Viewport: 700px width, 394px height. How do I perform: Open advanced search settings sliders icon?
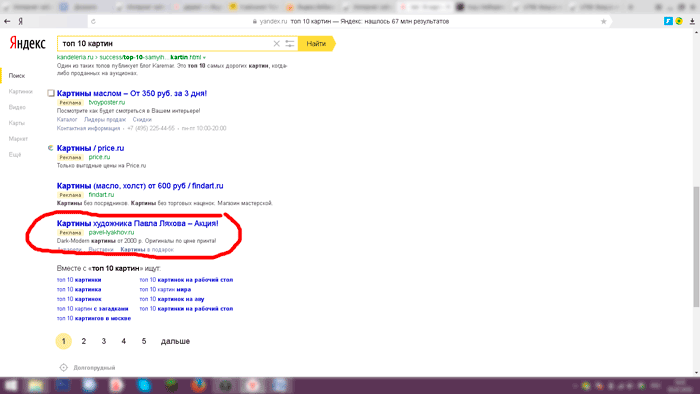290,43
